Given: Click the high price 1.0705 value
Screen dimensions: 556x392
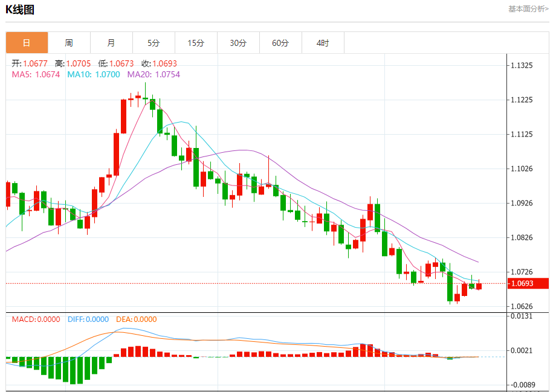Looking at the screenshot, I should (79, 63).
